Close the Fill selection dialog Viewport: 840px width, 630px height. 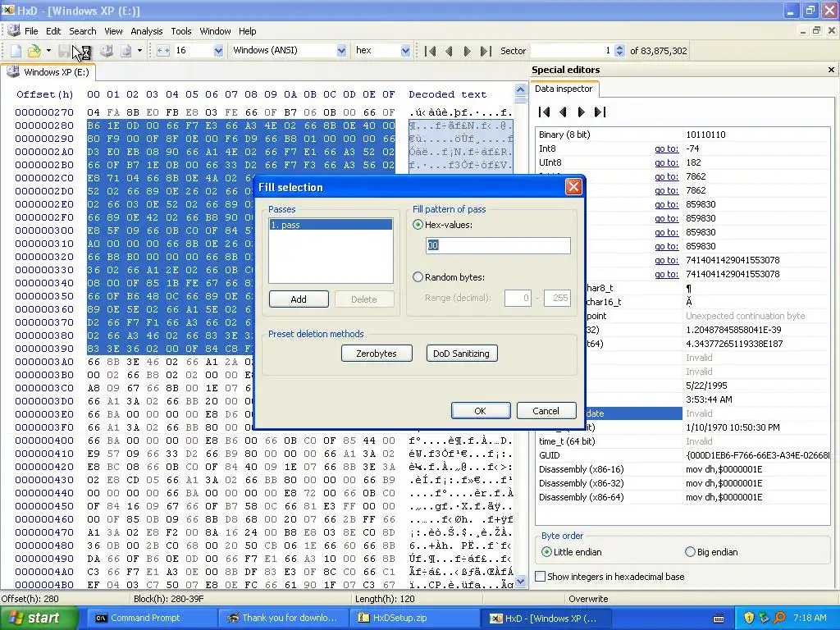pyautogui.click(x=573, y=186)
